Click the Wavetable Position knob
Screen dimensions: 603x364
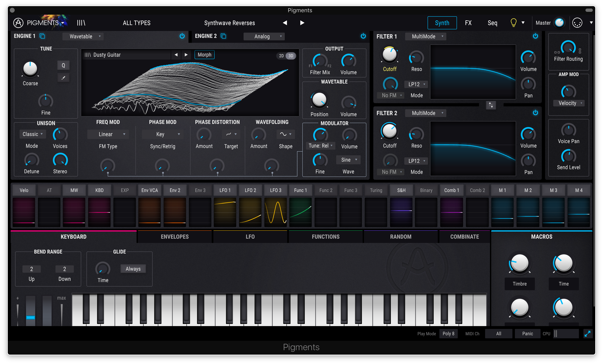coord(319,99)
